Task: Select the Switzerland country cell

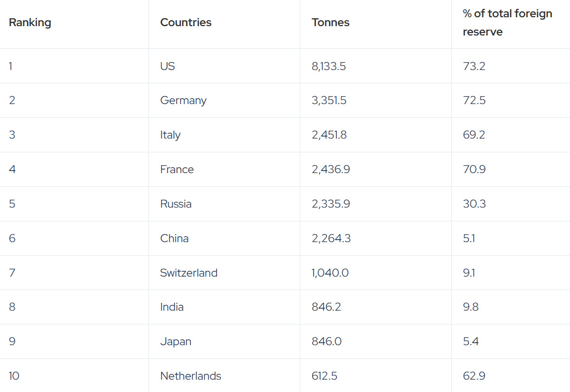Action: click(189, 273)
